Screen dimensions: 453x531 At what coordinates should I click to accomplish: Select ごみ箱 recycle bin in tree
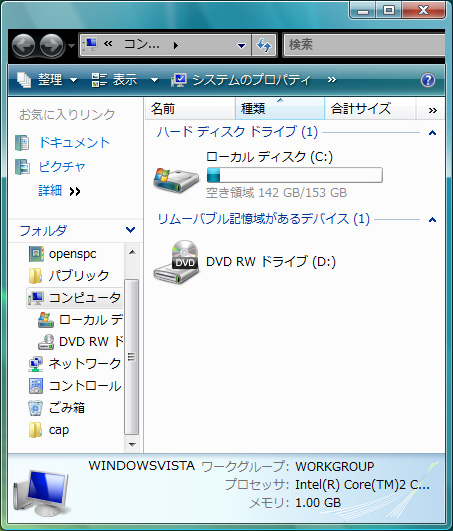click(66, 408)
